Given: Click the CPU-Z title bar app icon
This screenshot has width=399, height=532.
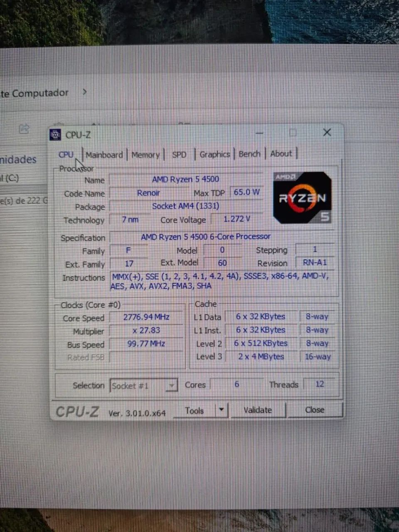Looking at the screenshot, I should click(55, 135).
